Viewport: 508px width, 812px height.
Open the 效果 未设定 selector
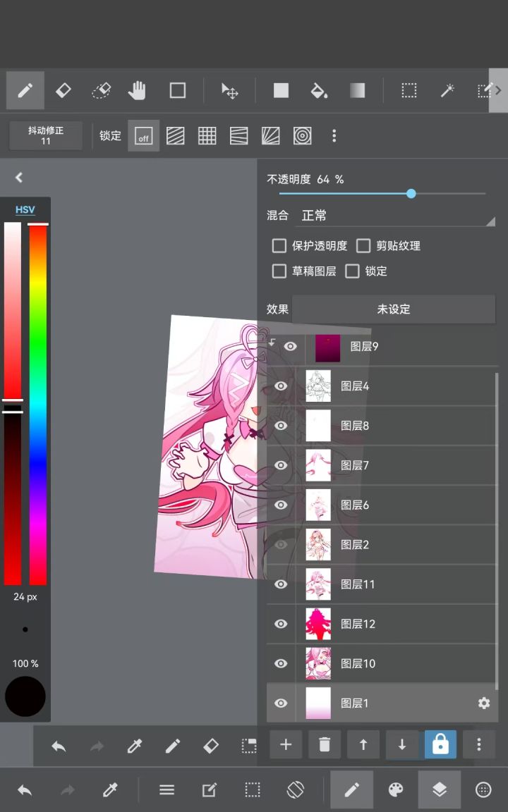pyautogui.click(x=394, y=309)
